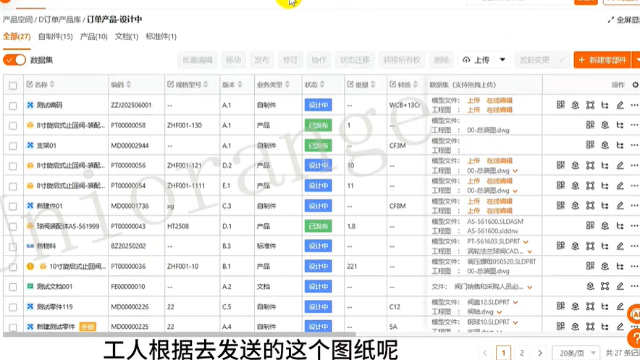Expand file chevron in row FE00000010
Screen dimensions: 640x360
[529, 287]
